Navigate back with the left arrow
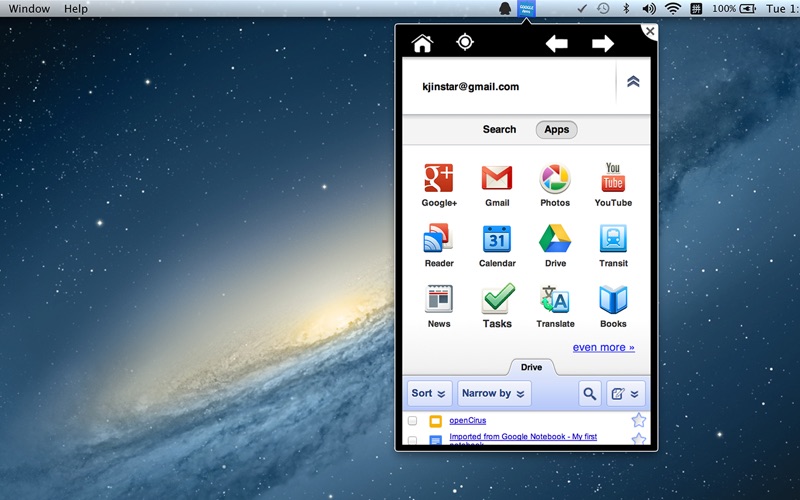The image size is (800, 500). tap(557, 44)
